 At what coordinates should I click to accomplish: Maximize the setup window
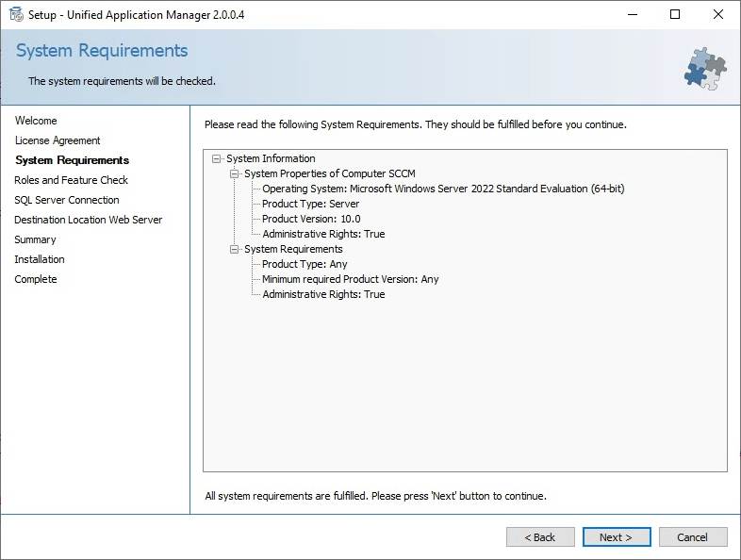pos(675,15)
